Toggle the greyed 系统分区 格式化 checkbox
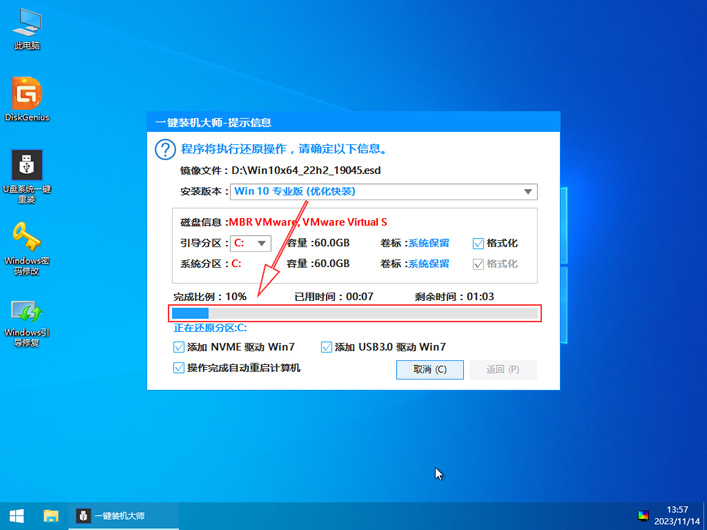The height and width of the screenshot is (530, 707). (x=478, y=264)
